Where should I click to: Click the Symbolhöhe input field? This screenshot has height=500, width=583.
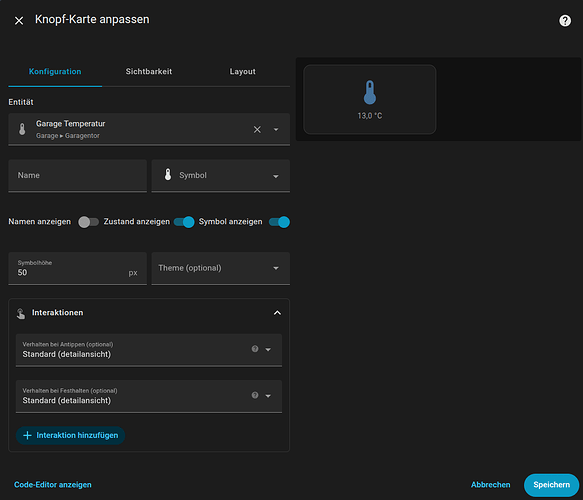point(78,269)
